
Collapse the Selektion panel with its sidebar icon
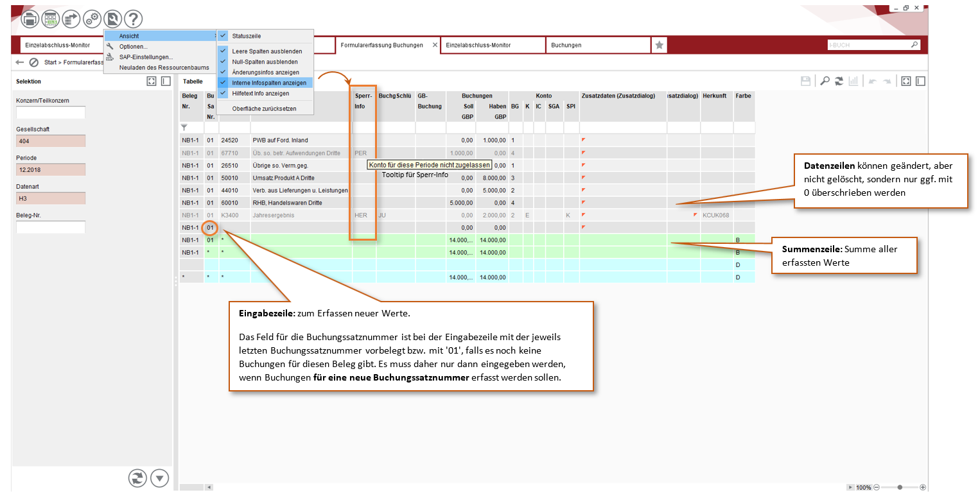point(166,82)
